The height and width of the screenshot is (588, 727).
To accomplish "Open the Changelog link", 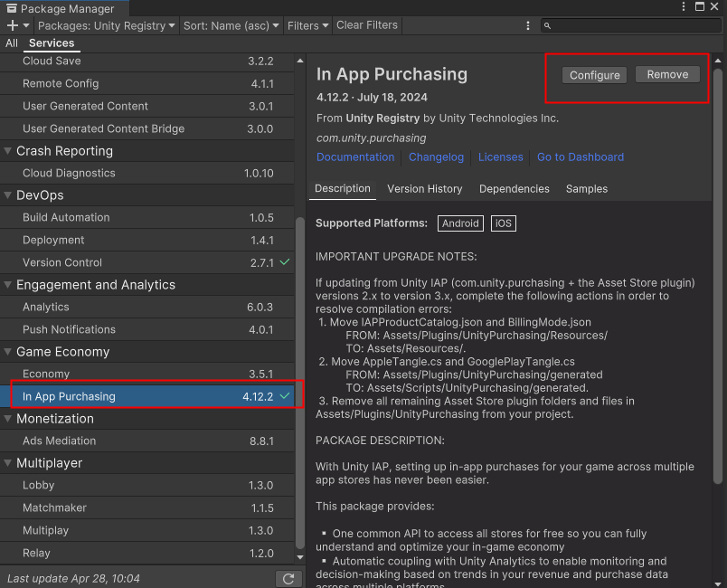I will [437, 157].
